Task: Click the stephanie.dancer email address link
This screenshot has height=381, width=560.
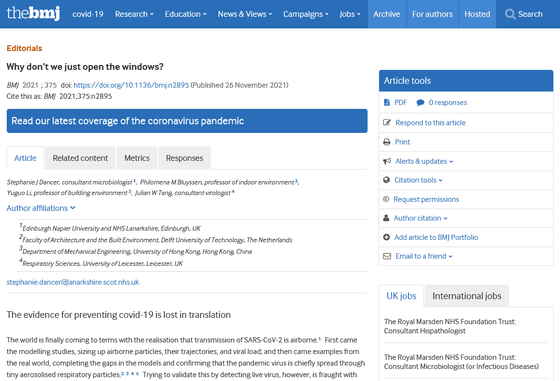Action: (x=73, y=282)
